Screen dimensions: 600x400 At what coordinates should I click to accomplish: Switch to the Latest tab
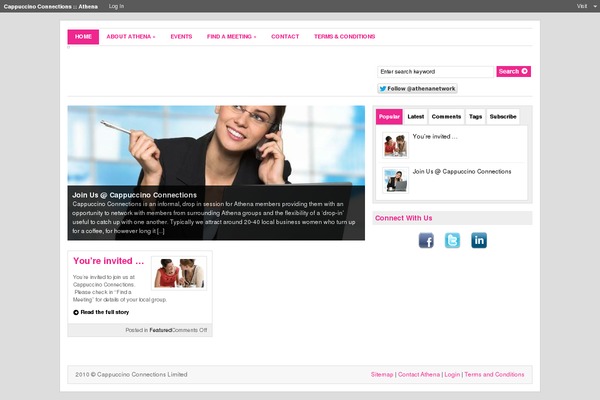pos(416,117)
